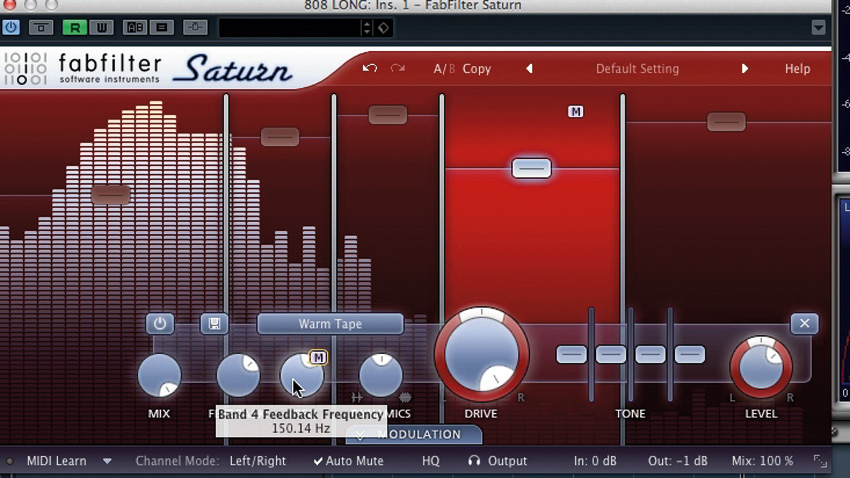Open the Warm Tape distortion style menu
This screenshot has height=478, width=850.
coord(330,324)
